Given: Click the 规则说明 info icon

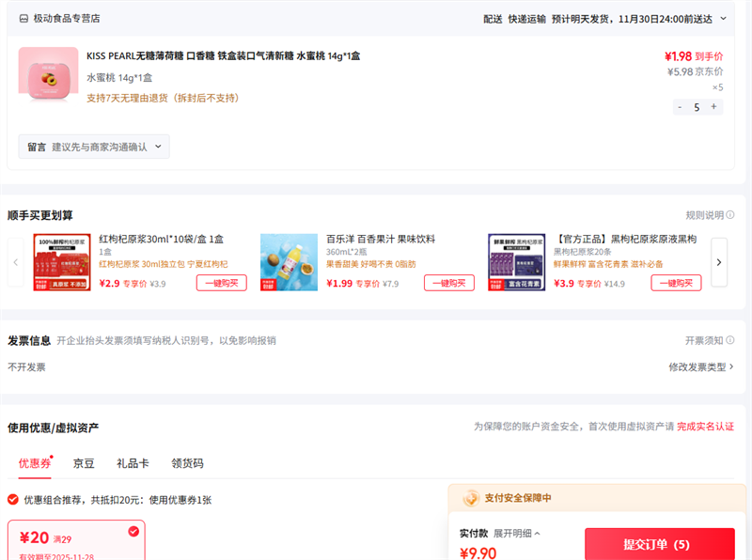Looking at the screenshot, I should click(730, 215).
